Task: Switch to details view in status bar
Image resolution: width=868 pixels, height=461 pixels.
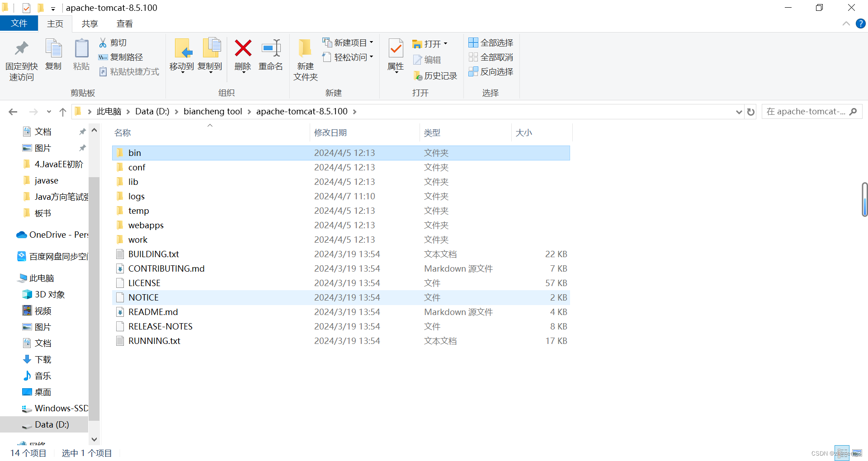Action: coord(842,453)
